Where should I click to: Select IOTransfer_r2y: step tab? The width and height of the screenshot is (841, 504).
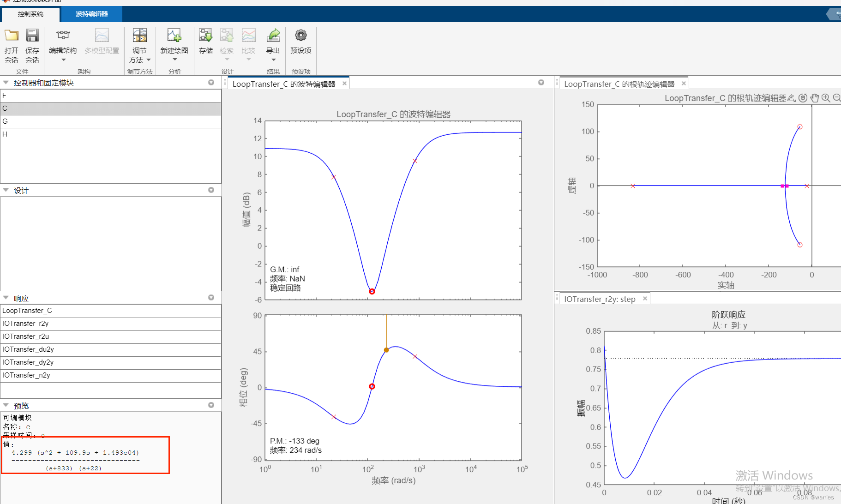pos(600,299)
